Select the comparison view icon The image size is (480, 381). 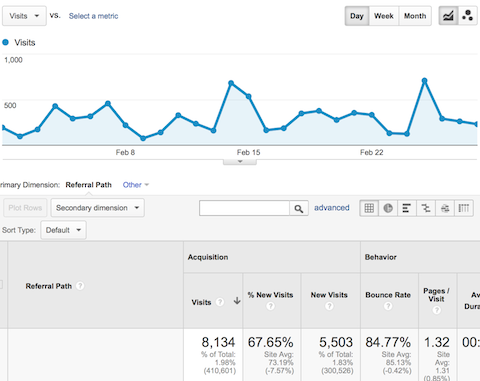(426, 208)
